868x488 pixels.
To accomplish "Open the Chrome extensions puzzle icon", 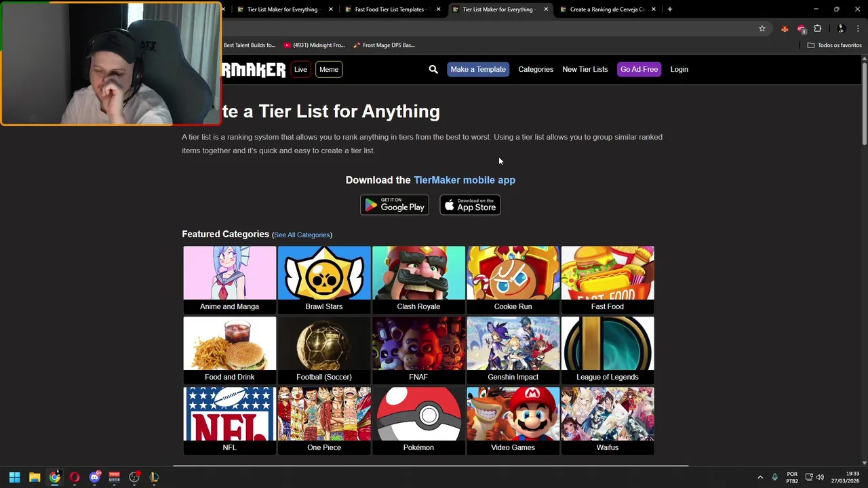I will click(x=818, y=28).
